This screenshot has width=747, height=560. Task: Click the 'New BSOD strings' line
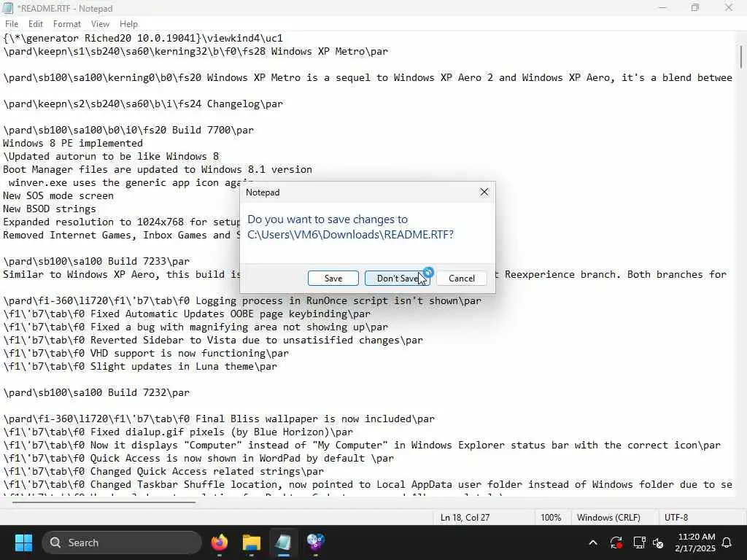coord(50,209)
